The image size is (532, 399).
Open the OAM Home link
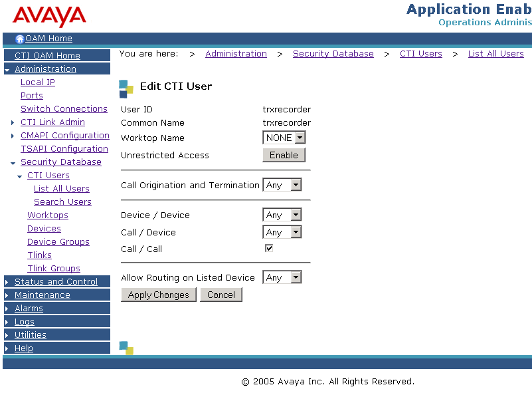(x=48, y=39)
